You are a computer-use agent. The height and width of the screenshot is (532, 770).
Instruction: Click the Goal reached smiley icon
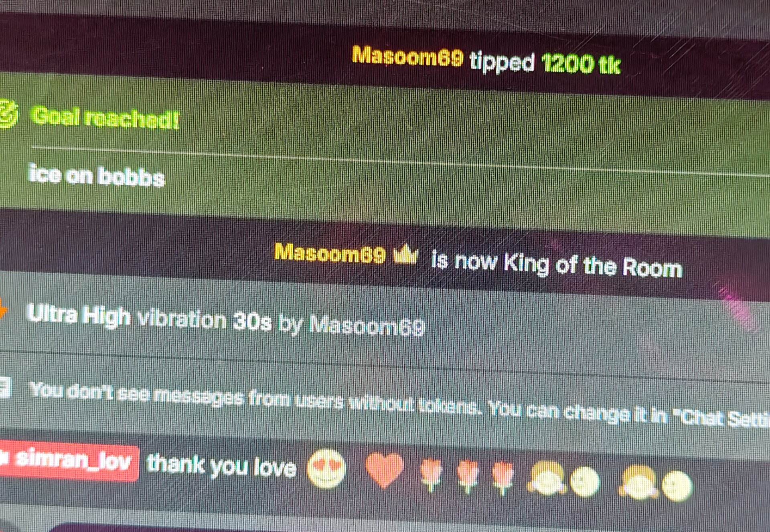pyautogui.click(x=8, y=115)
